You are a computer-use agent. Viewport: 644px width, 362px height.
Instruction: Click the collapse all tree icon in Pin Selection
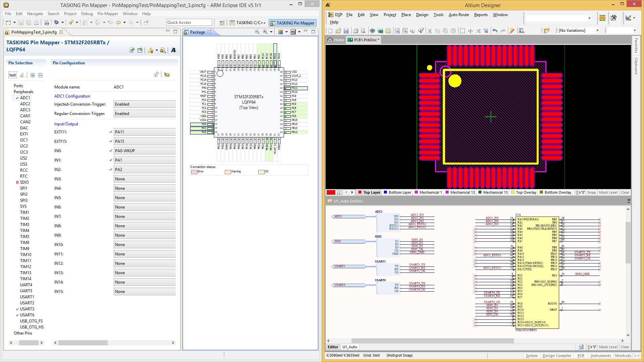(x=41, y=75)
